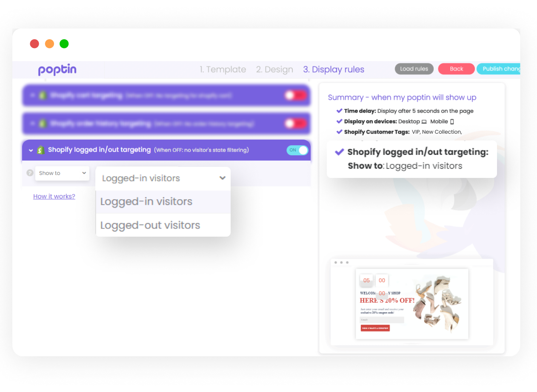The width and height of the screenshot is (537, 392).
Task: Go to the 2. Design step
Action: (x=274, y=69)
